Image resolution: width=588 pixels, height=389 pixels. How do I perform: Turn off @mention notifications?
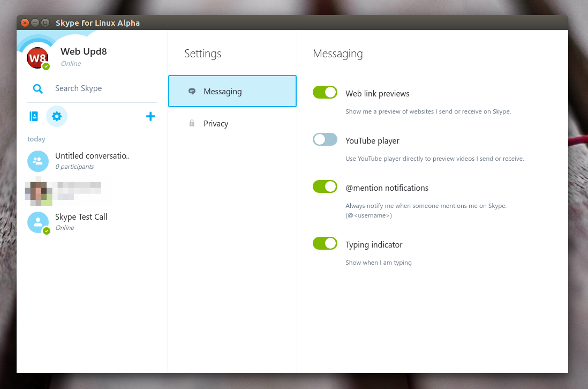tap(325, 186)
